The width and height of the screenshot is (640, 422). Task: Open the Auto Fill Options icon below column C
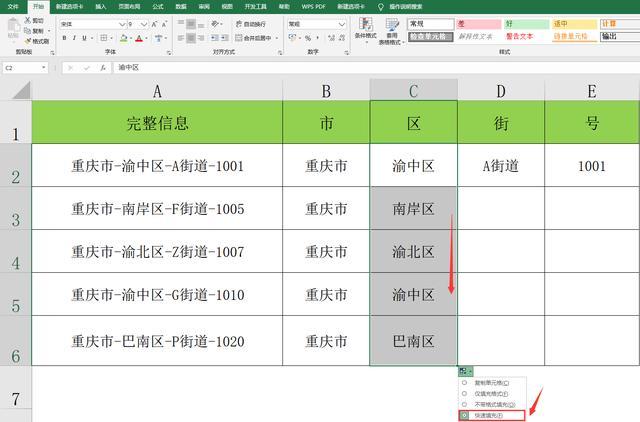point(466,371)
